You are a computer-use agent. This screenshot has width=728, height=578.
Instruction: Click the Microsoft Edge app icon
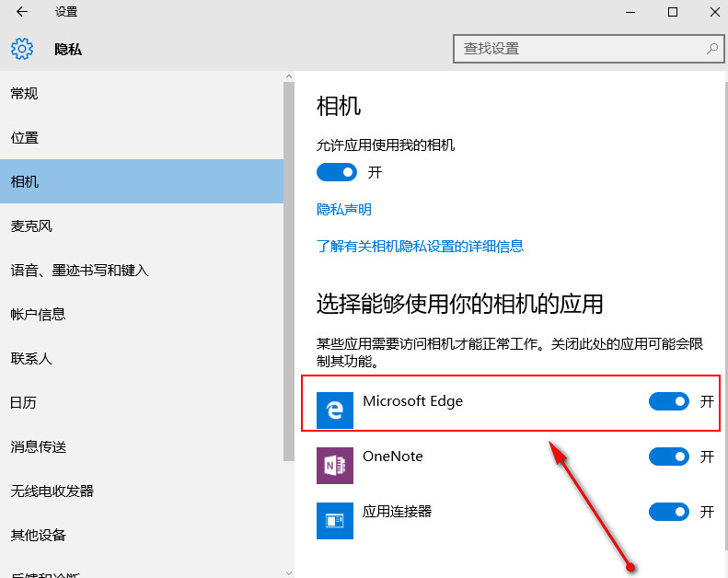tap(335, 410)
